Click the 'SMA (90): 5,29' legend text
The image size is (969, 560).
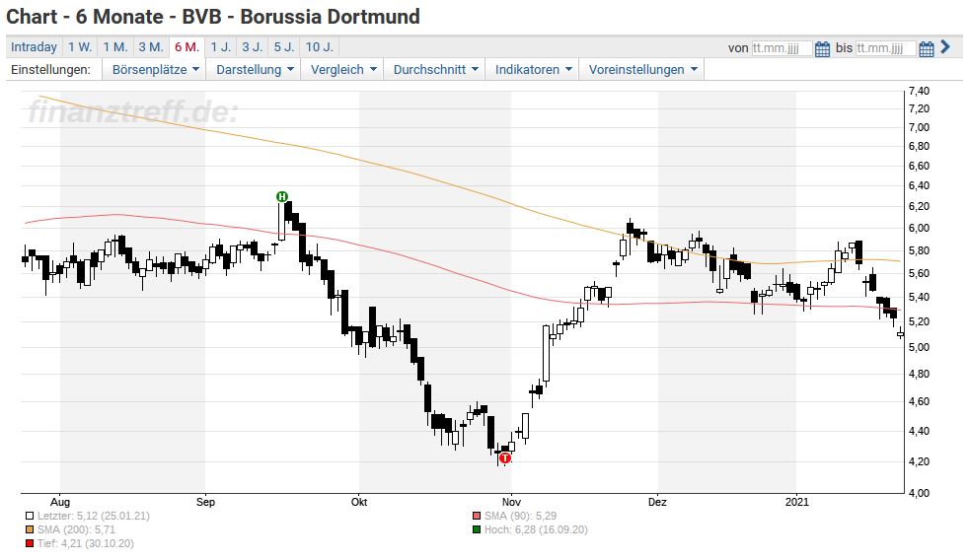[520, 517]
